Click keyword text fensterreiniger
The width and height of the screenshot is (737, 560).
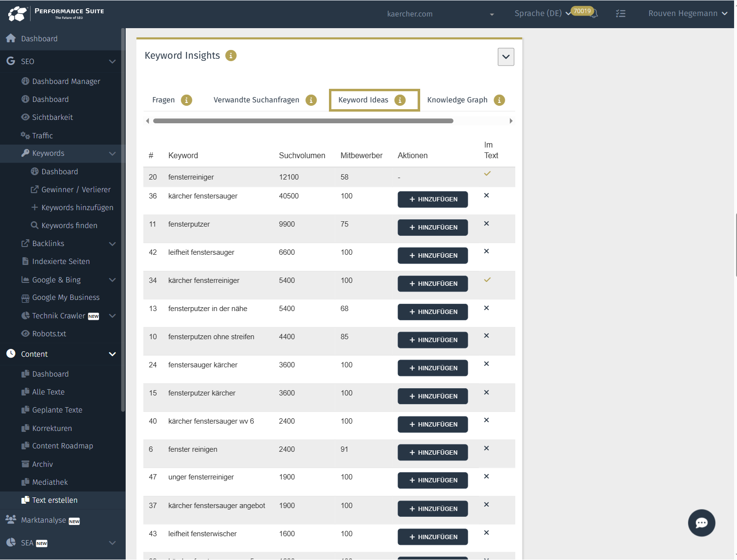[191, 177]
